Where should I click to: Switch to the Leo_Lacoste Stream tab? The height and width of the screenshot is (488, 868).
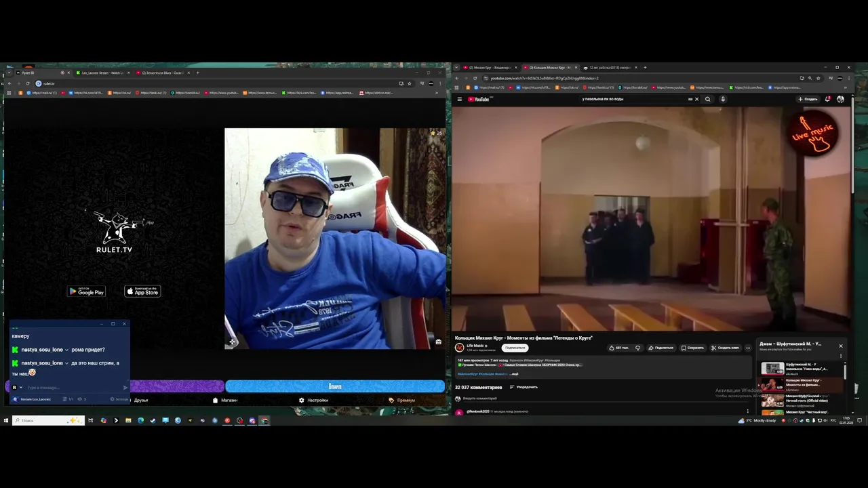pos(102,73)
